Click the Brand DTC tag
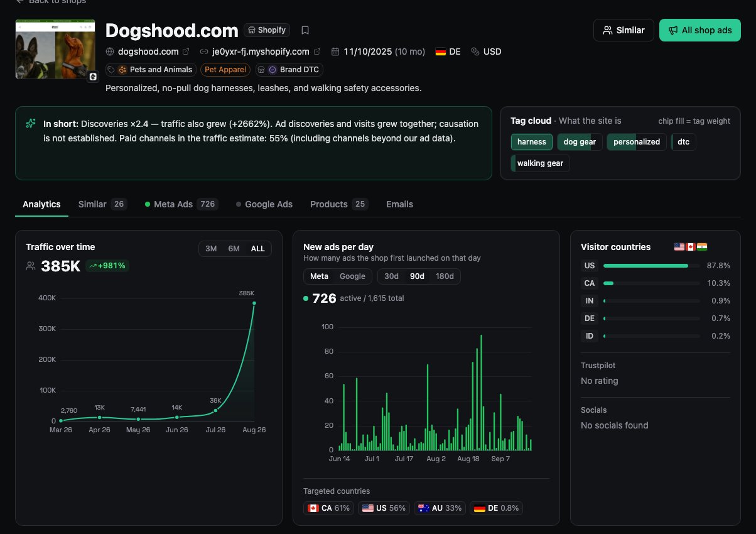This screenshot has width=756, height=534. tap(289, 70)
